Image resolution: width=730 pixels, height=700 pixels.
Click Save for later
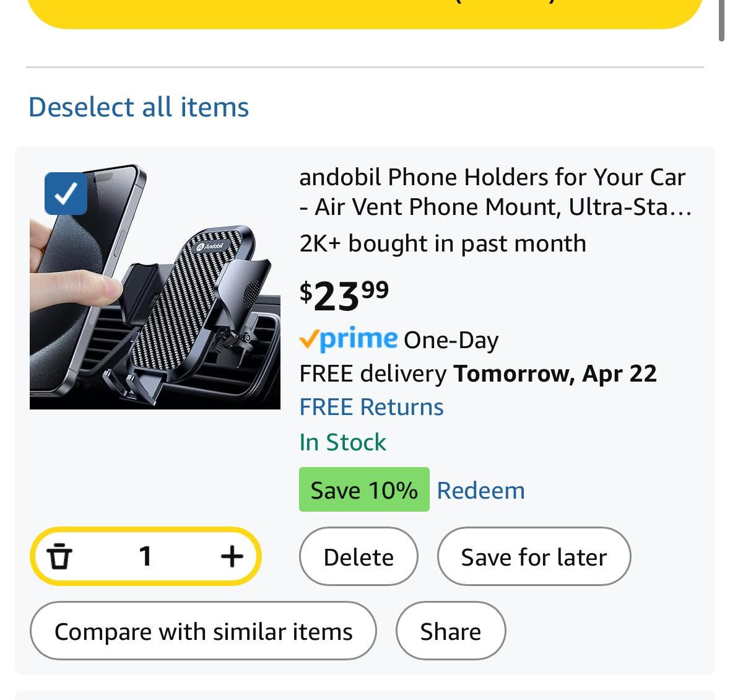pos(534,556)
